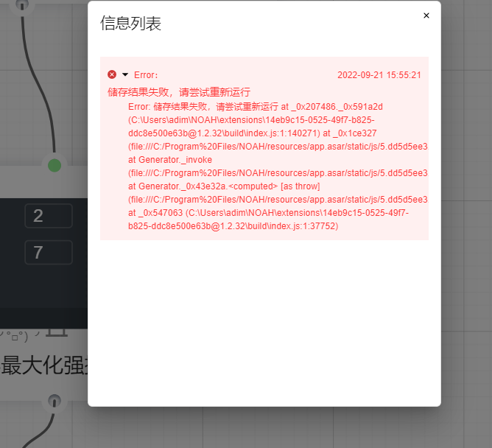Click the 'at _0x547063' stack trace line
The height and width of the screenshot is (448, 492).
click(268, 213)
